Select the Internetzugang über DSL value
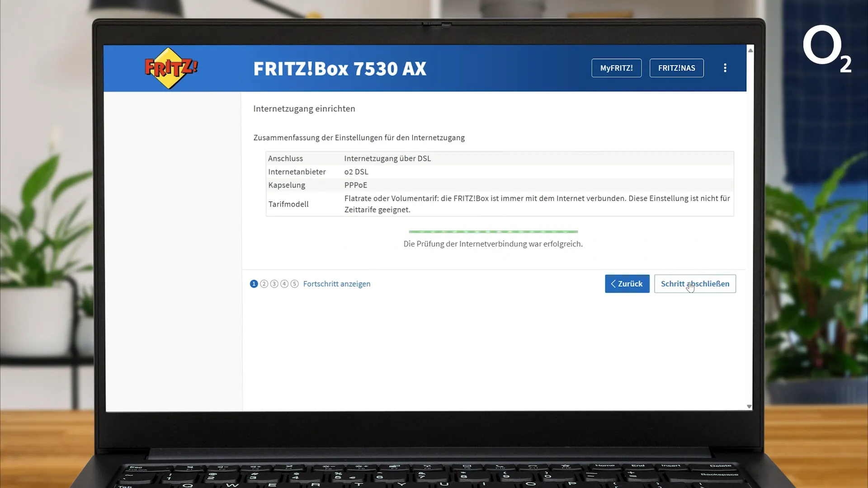The image size is (868, 488). (387, 158)
